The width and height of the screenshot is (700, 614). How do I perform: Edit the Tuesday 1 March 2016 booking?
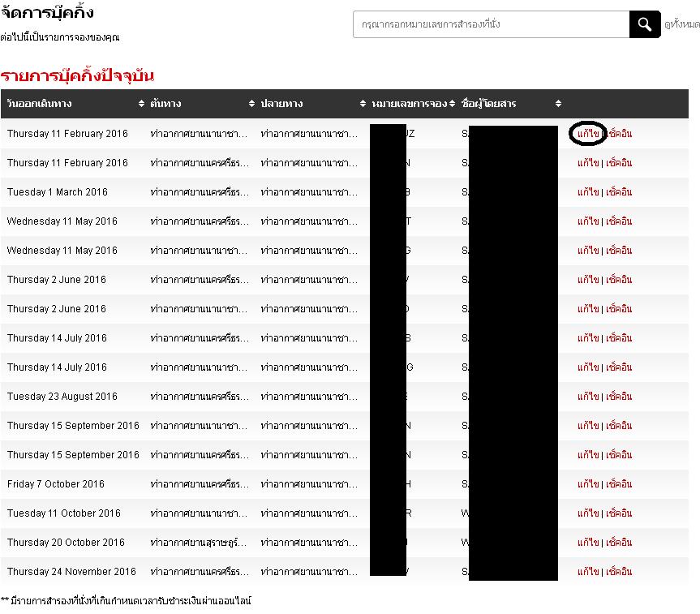point(588,191)
